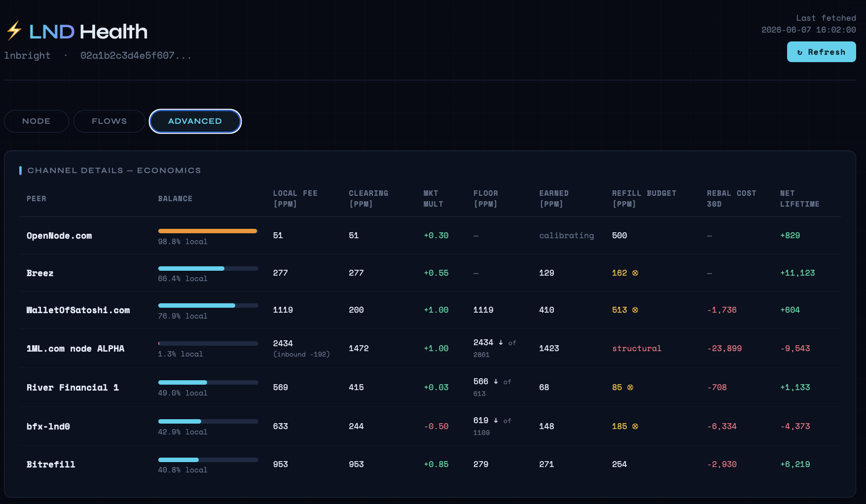Click the REBAL COST 30D column header

731,199
